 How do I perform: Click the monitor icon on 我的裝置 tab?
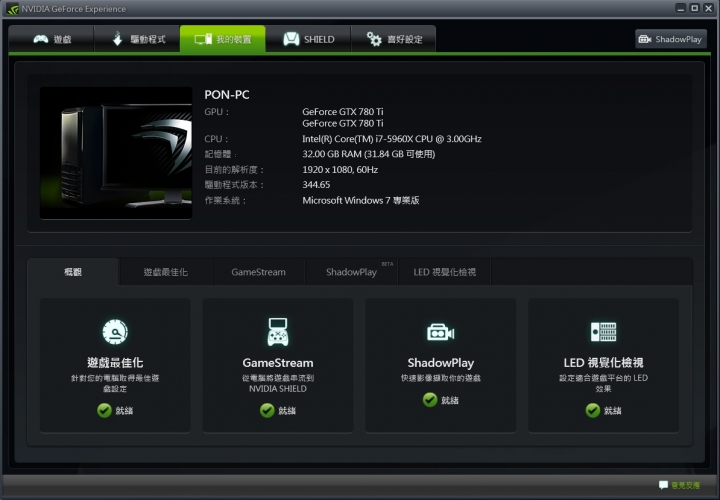(x=203, y=39)
